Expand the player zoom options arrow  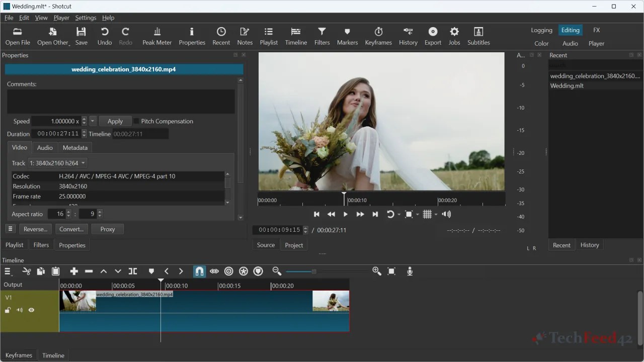[418, 215]
